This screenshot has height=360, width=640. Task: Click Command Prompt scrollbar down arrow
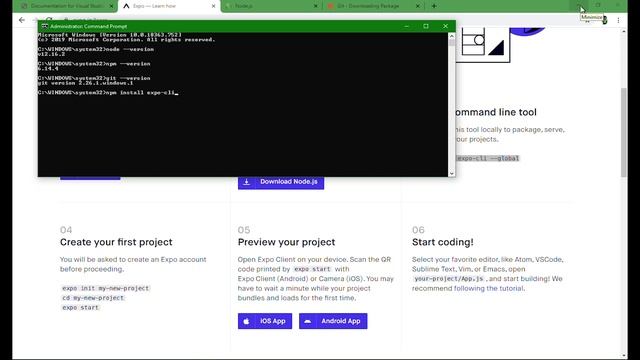point(451,173)
